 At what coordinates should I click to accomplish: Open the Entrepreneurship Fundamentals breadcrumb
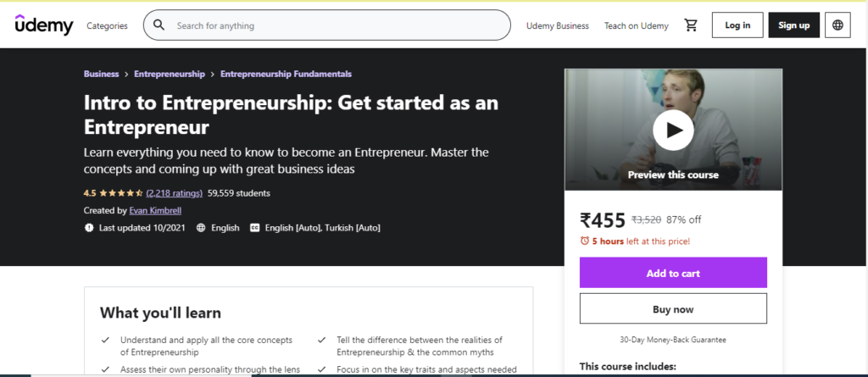pos(286,74)
